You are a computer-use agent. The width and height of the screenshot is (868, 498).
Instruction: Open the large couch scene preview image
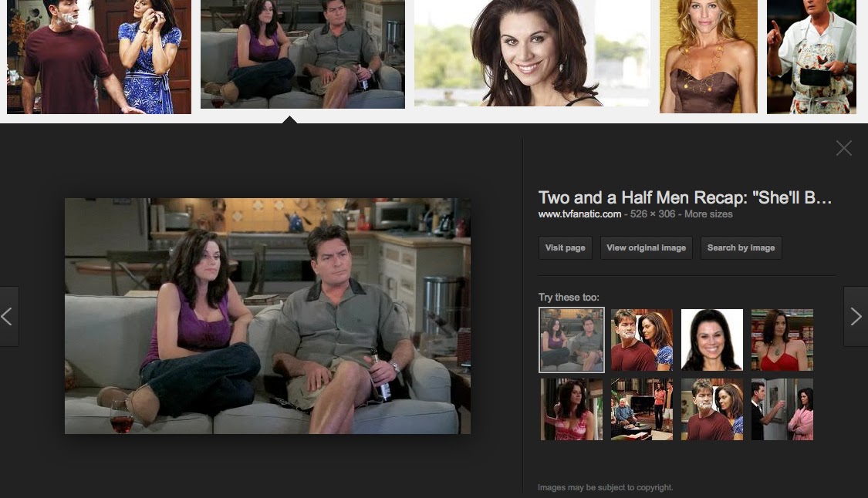tap(268, 316)
